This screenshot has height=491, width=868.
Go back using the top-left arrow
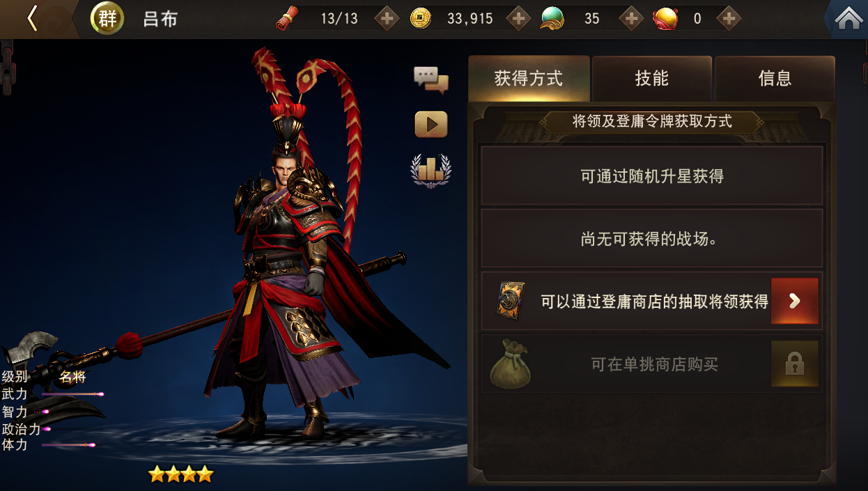[32, 19]
